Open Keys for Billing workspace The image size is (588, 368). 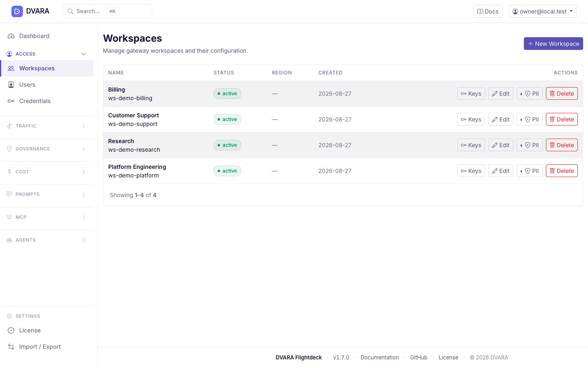[471, 94]
